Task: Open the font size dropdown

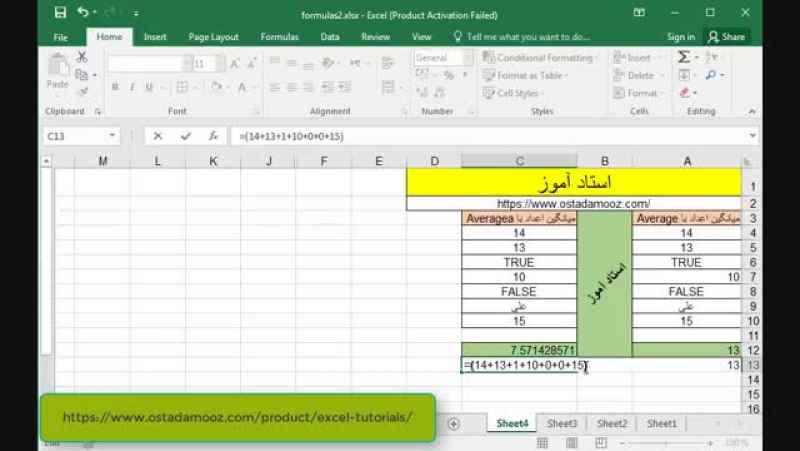Action: pyautogui.click(x=220, y=64)
